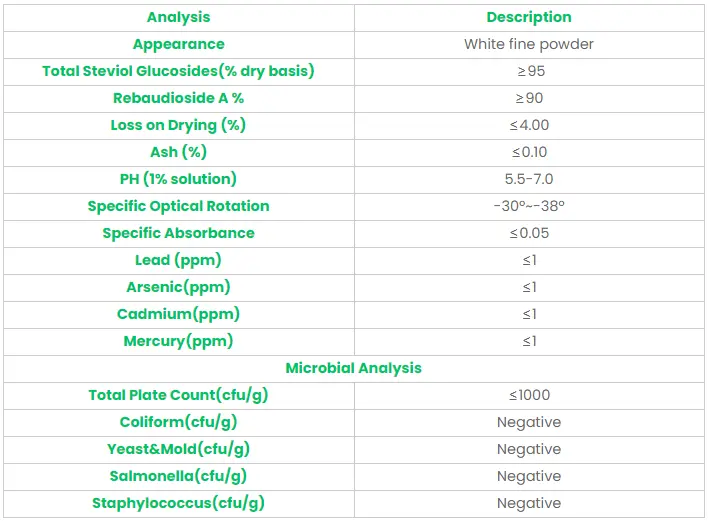Click the 5.5-7.0 value cell
708x521 pixels.
(x=529, y=179)
